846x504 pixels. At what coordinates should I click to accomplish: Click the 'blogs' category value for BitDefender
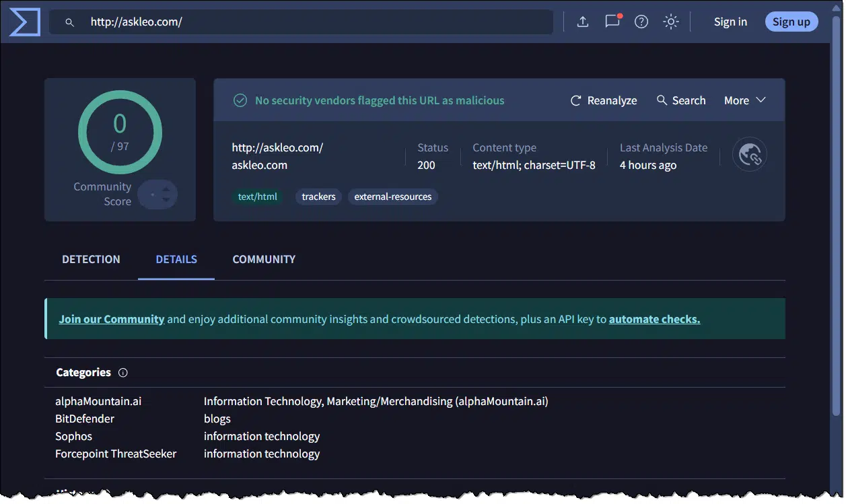click(217, 419)
